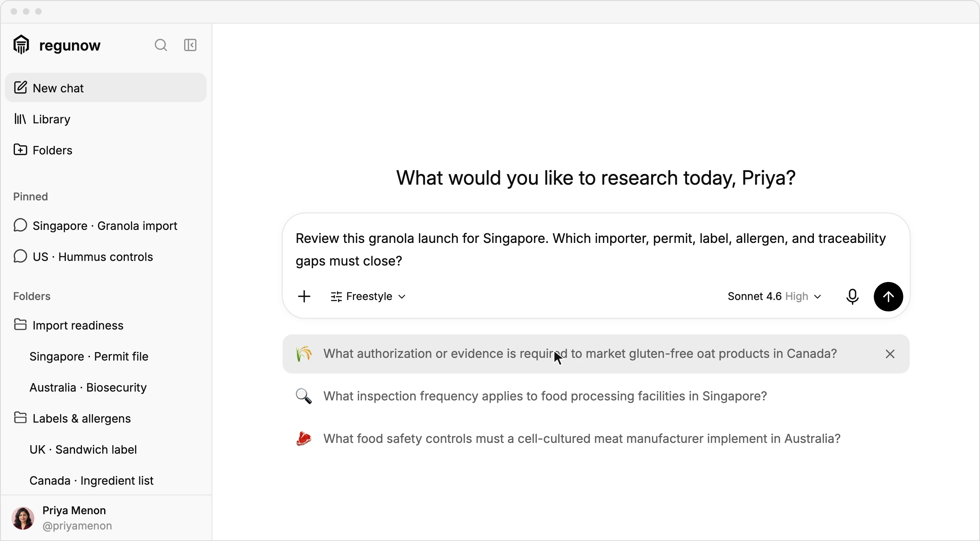980x541 pixels.
Task: Click inside the prompt text field
Action: [x=596, y=249]
